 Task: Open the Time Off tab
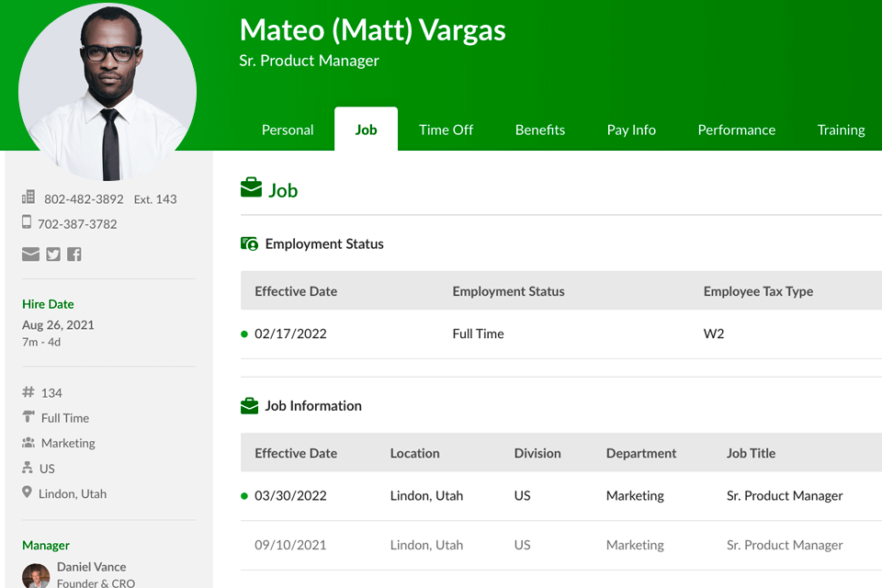click(446, 130)
